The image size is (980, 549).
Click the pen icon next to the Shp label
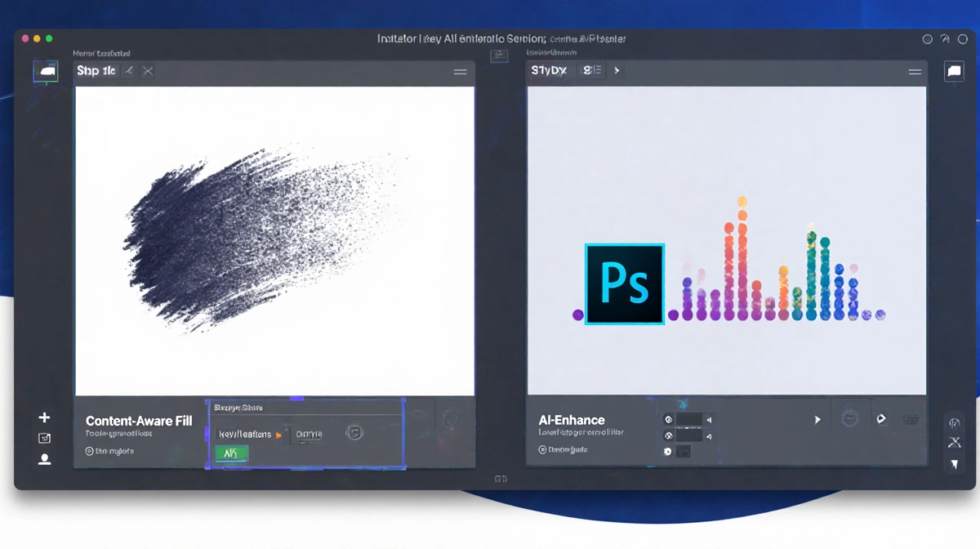[x=127, y=71]
